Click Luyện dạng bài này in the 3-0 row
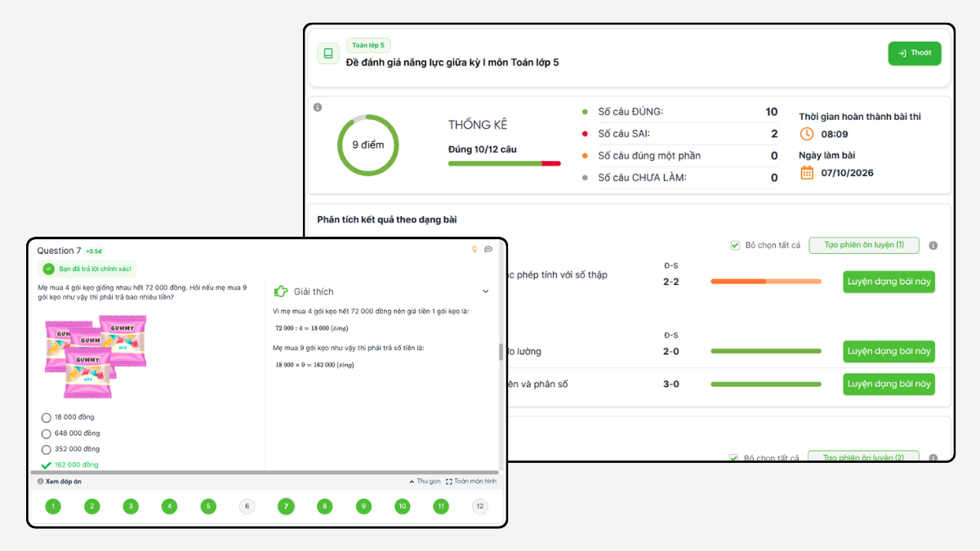Image resolution: width=980 pixels, height=551 pixels. [x=889, y=384]
